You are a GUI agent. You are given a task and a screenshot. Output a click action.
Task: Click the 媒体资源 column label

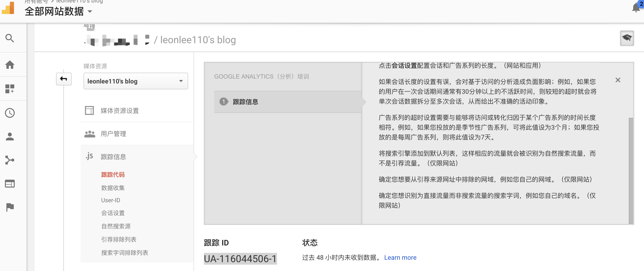[95, 66]
